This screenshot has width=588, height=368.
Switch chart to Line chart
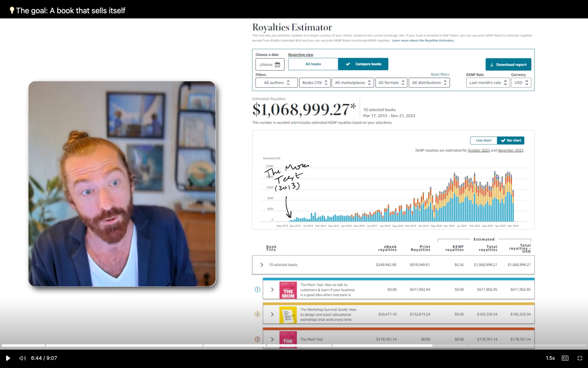click(484, 140)
